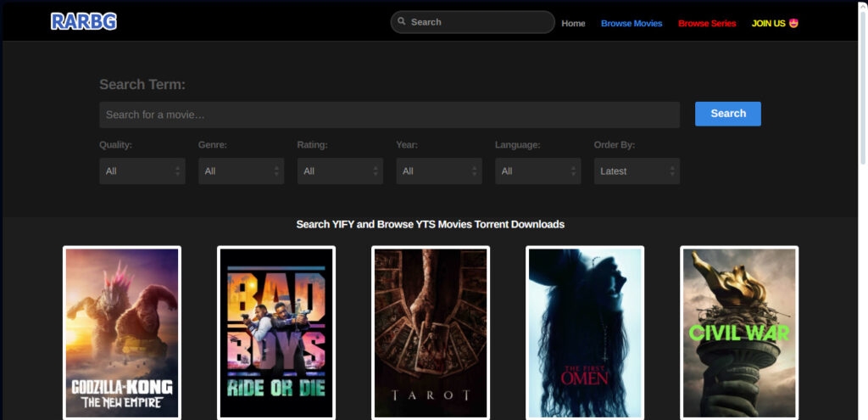Open the Civil War movie poster
Image resolution: width=868 pixels, height=420 pixels.
pyautogui.click(x=739, y=333)
